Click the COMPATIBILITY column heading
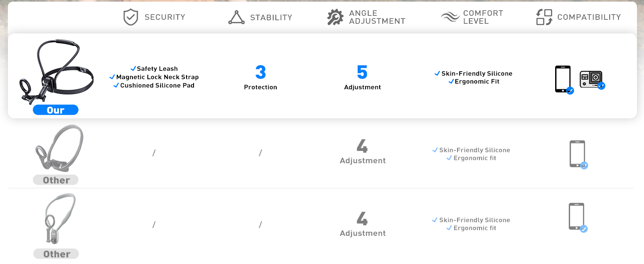 point(589,18)
